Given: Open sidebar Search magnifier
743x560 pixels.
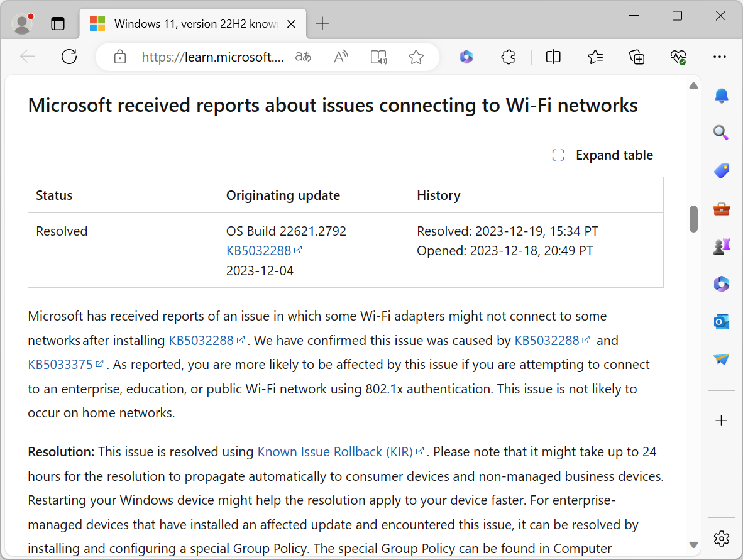Looking at the screenshot, I should click(721, 133).
